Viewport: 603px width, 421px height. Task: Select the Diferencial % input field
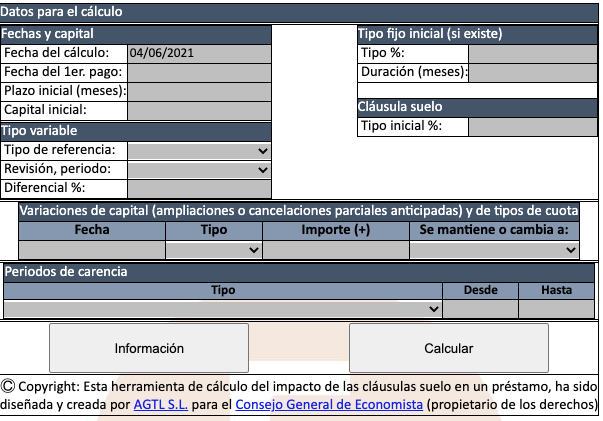[199, 187]
